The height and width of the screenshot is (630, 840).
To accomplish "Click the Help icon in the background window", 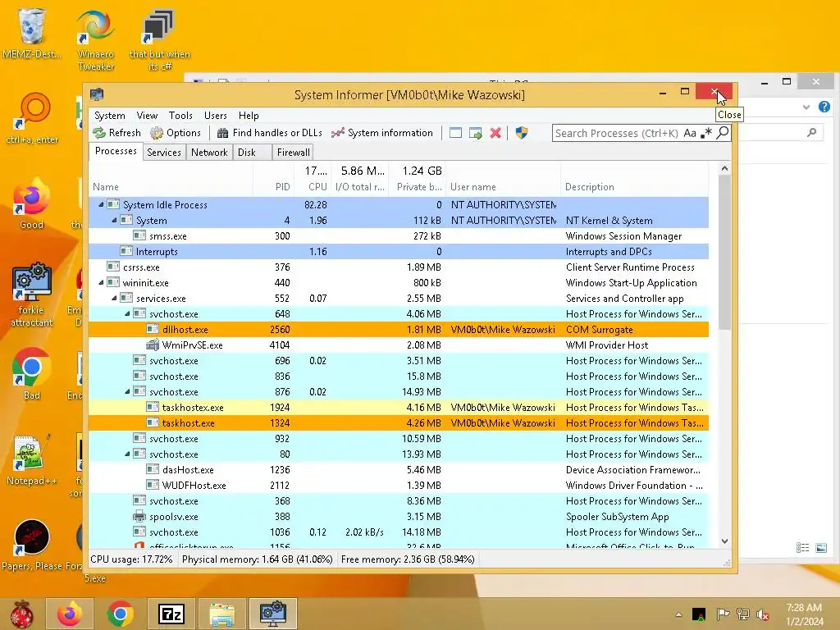I will click(x=824, y=107).
